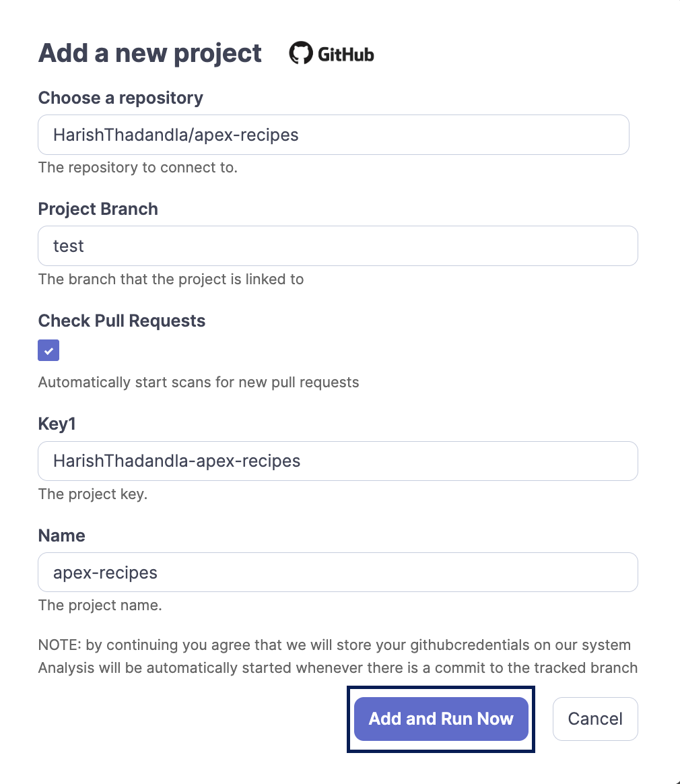Click the branch linked-to helper text
The width and height of the screenshot is (680, 784).
[171, 279]
